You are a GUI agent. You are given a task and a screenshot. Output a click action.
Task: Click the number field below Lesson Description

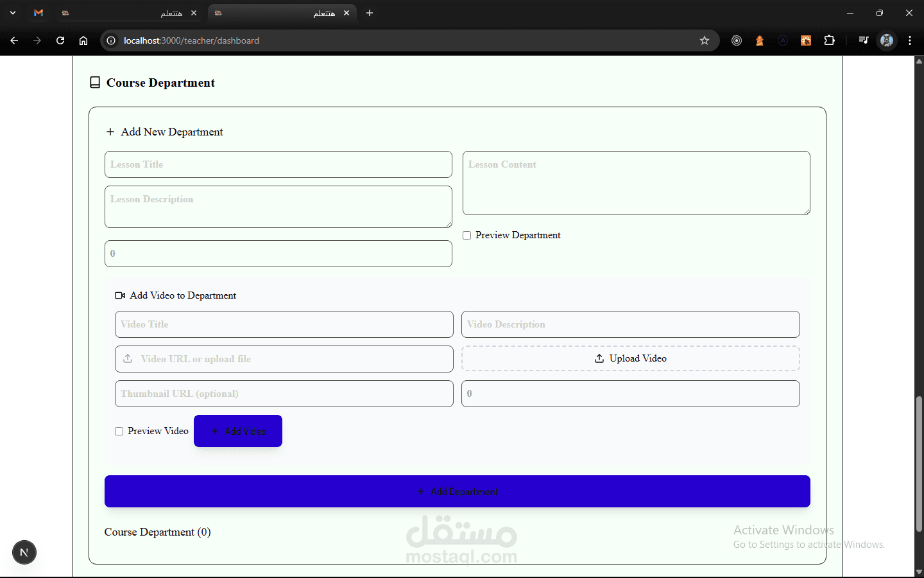[x=278, y=254]
